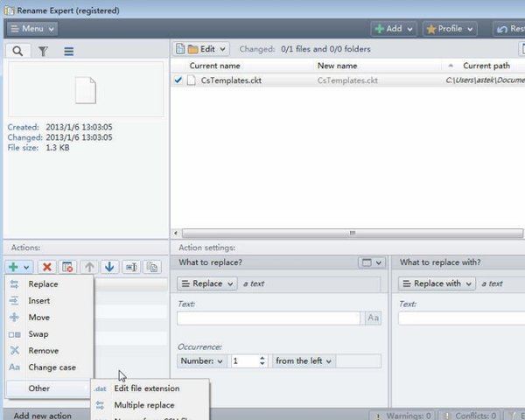Screen dimensions: 525x420
Task: Delete selected action with red X
Action: click(x=47, y=267)
